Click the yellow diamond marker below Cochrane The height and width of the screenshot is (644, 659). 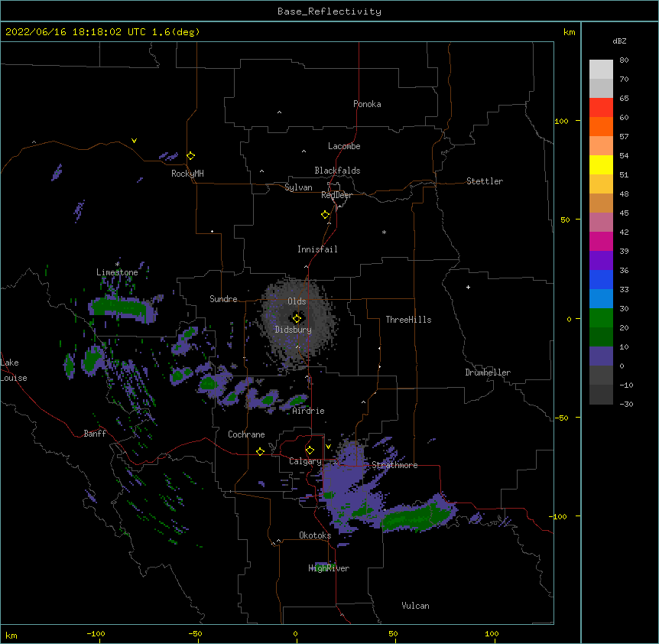(x=260, y=451)
